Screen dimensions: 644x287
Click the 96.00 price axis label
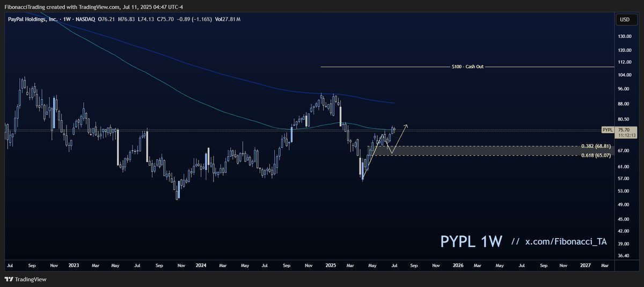click(623, 89)
